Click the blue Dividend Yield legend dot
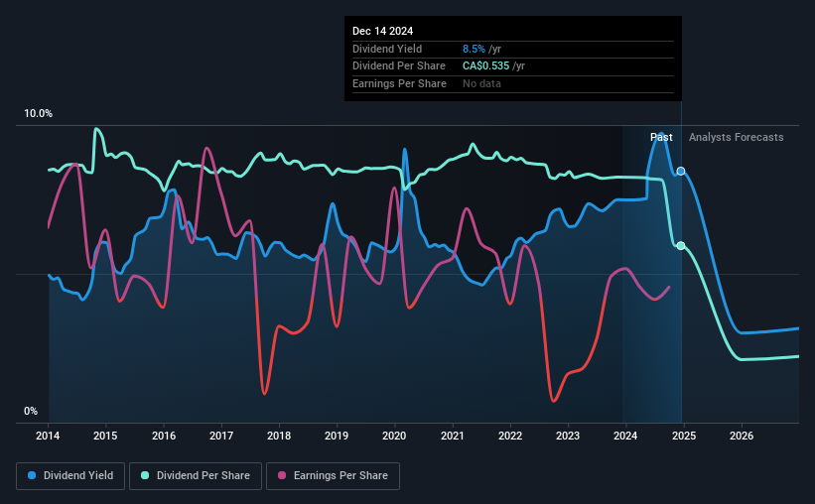The height and width of the screenshot is (504, 815). (x=32, y=475)
